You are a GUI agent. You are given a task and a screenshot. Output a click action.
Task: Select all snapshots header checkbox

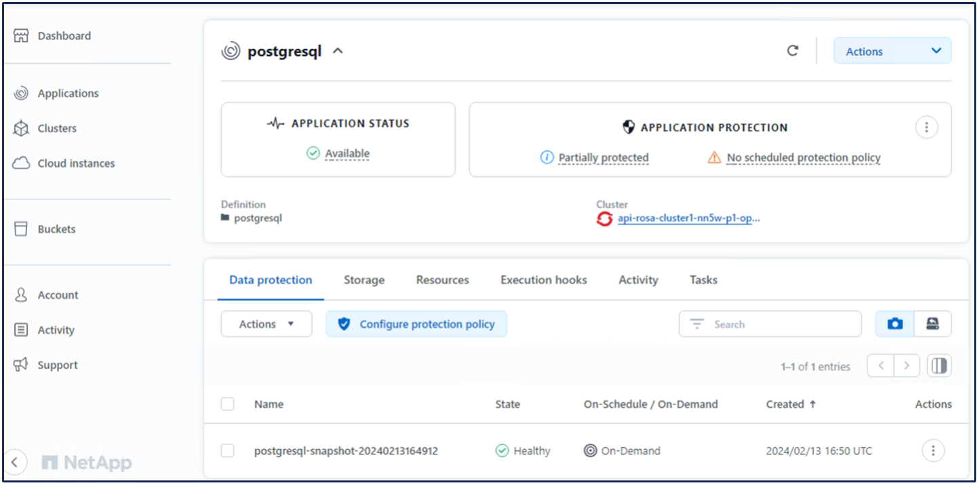[x=228, y=404]
